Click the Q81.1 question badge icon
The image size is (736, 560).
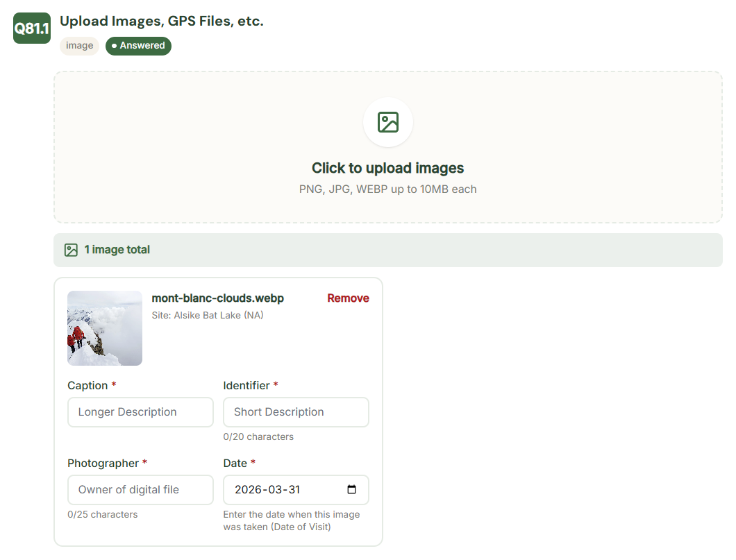(x=31, y=28)
